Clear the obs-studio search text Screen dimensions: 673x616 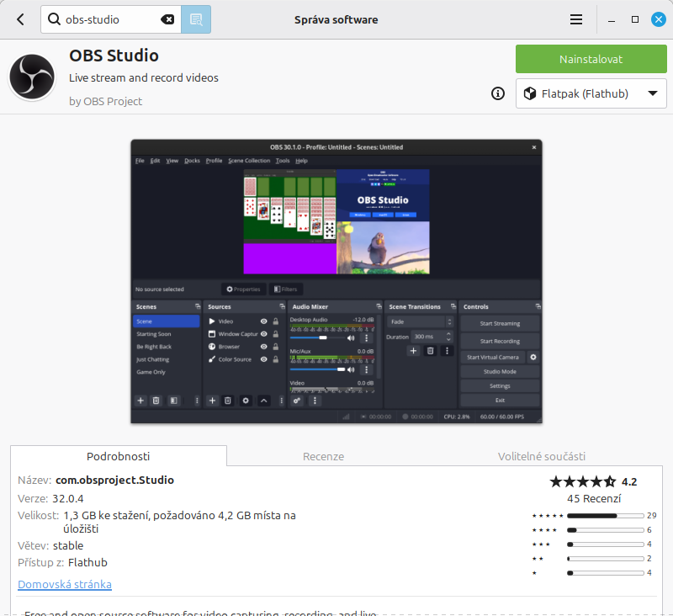[x=167, y=19]
